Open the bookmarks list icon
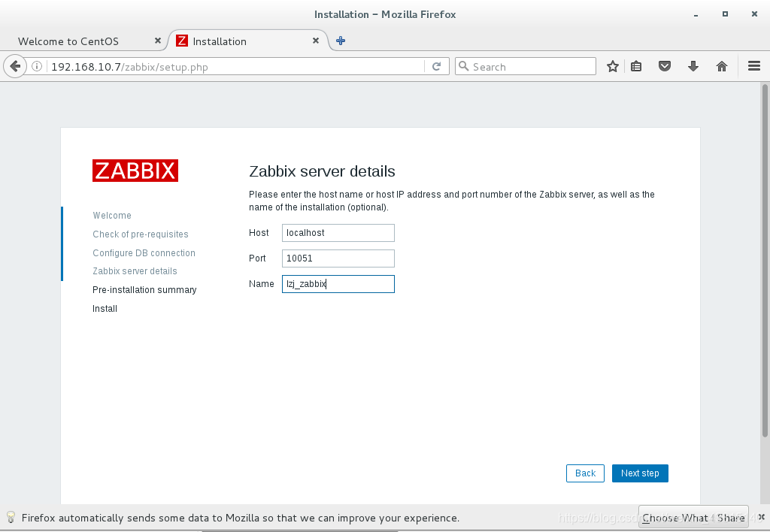770x532 pixels. (636, 66)
